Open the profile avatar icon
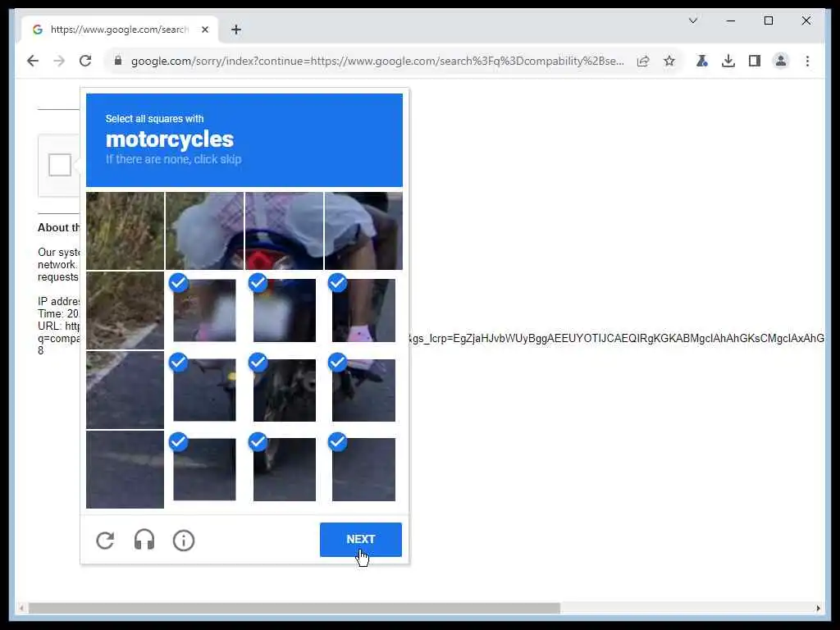Viewport: 840px width, 630px height. click(781, 61)
